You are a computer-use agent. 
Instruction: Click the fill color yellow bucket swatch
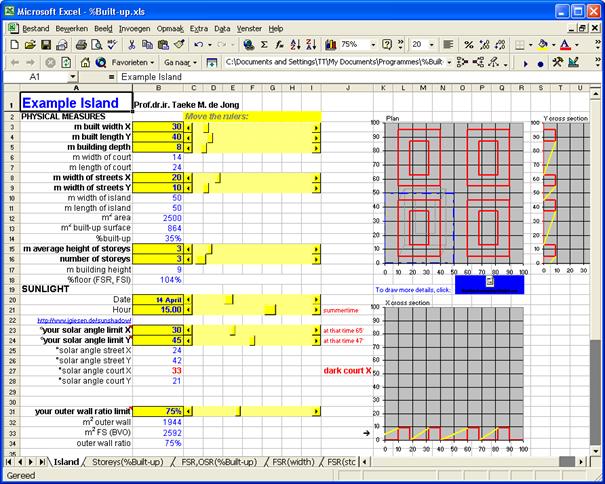click(x=543, y=45)
